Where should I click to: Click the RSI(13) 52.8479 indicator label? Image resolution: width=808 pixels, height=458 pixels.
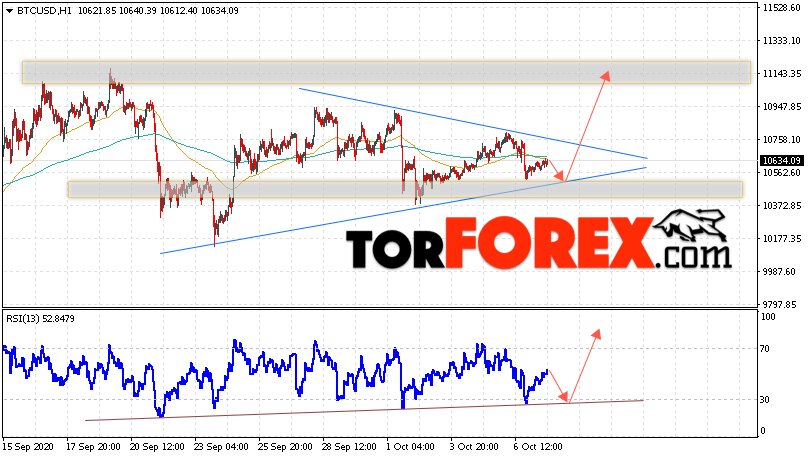[x=40, y=319]
